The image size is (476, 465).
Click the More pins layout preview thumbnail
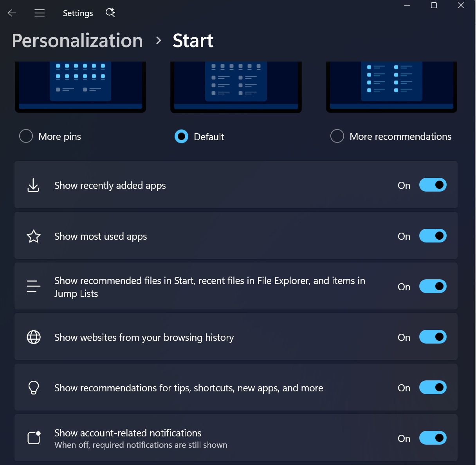pos(80,87)
